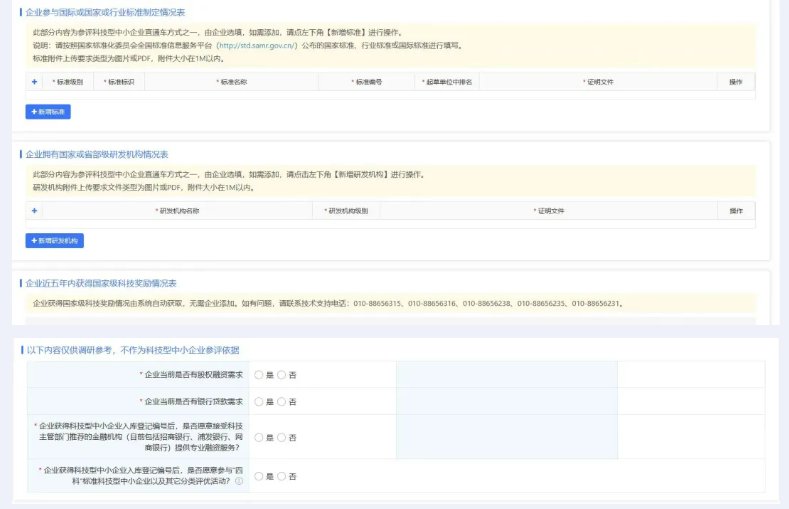
Task: Choose 是 for 专业融资服务 question
Action: (259, 438)
